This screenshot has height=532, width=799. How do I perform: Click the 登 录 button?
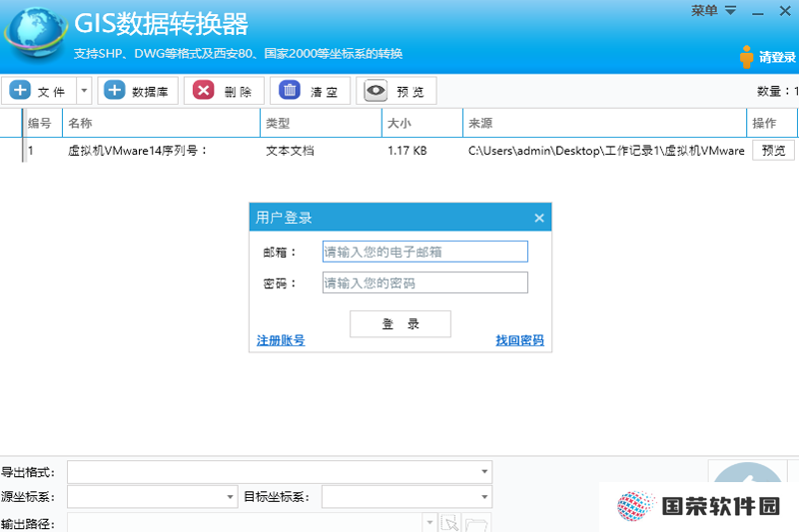400,323
